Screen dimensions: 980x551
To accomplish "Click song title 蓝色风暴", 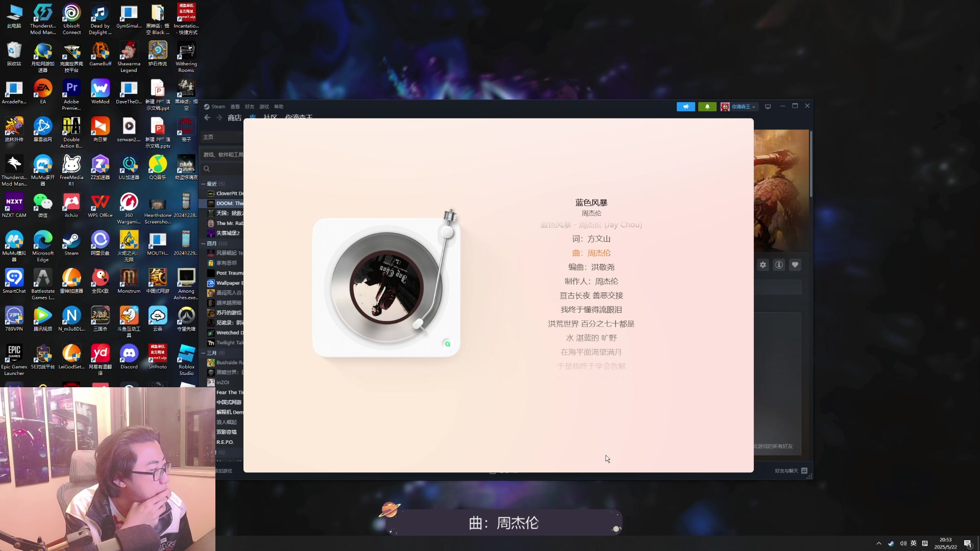I will pyautogui.click(x=591, y=203).
